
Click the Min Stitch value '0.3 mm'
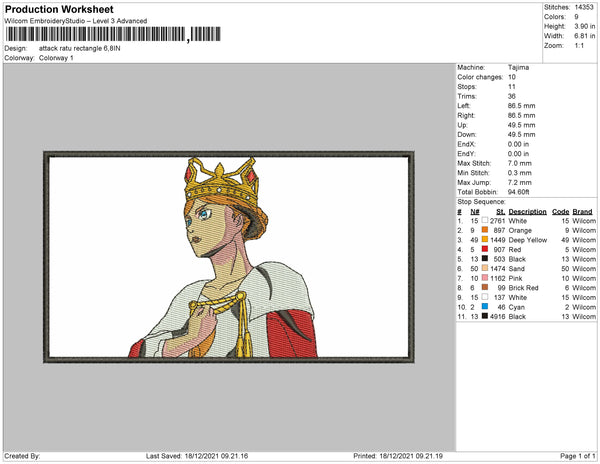[520, 173]
